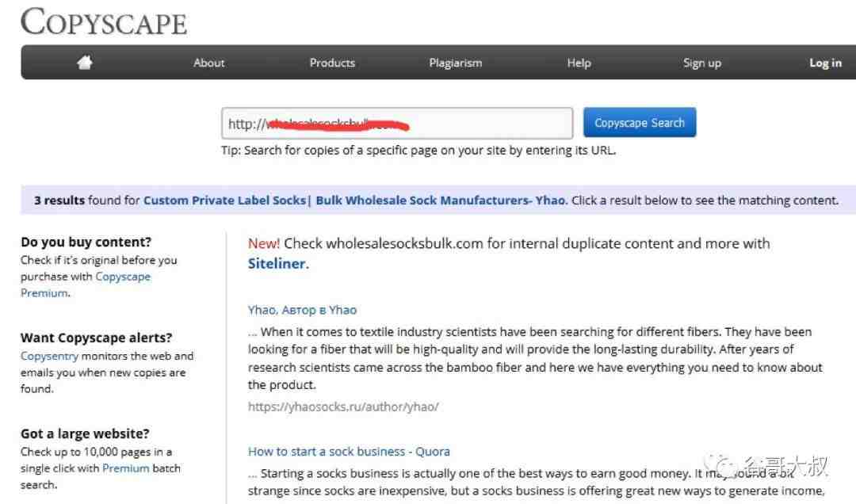Click the Copyscape Search button
This screenshot has width=856, height=504.
click(x=640, y=122)
